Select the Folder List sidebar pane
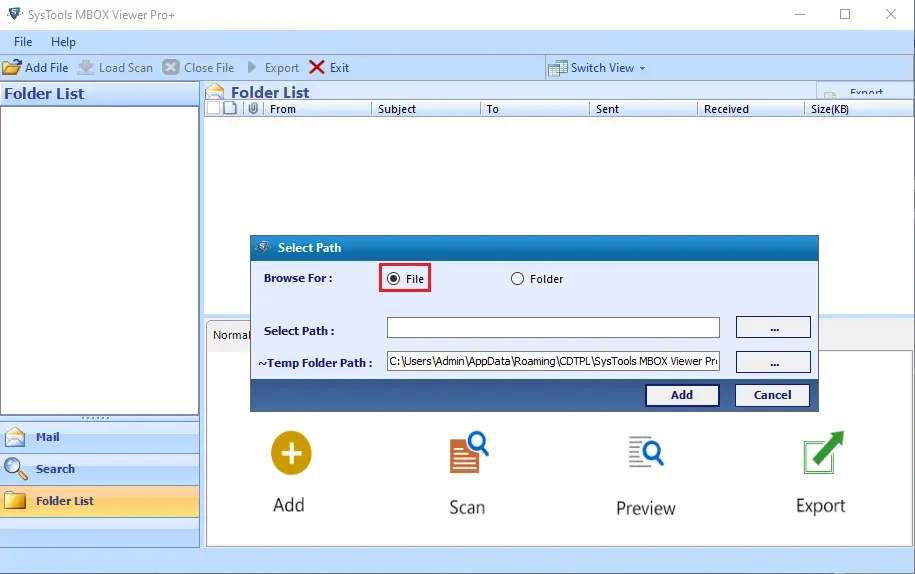The width and height of the screenshot is (915, 574). [x=99, y=501]
